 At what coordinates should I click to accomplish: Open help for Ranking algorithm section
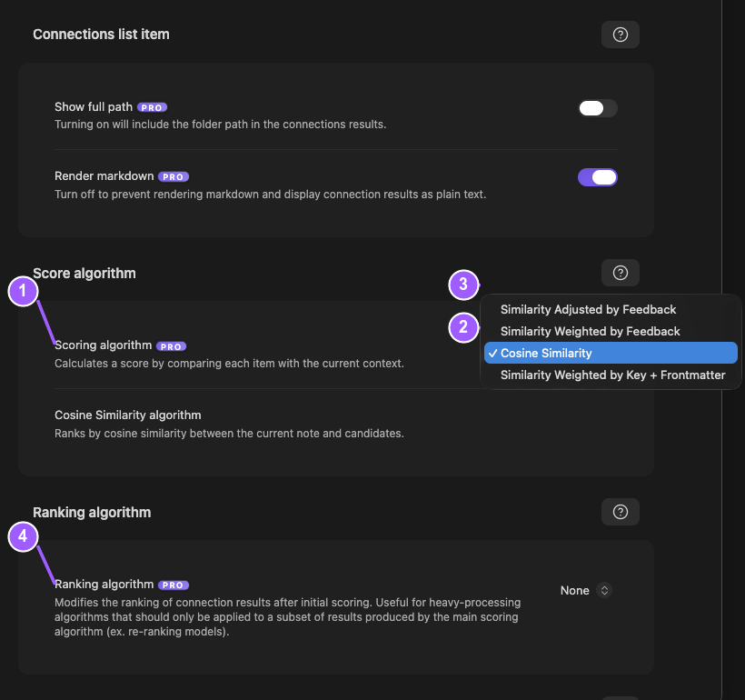[620, 512]
